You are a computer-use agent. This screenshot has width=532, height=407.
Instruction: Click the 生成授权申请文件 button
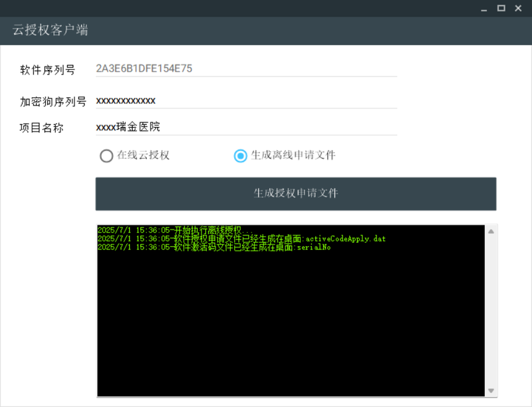click(x=296, y=194)
